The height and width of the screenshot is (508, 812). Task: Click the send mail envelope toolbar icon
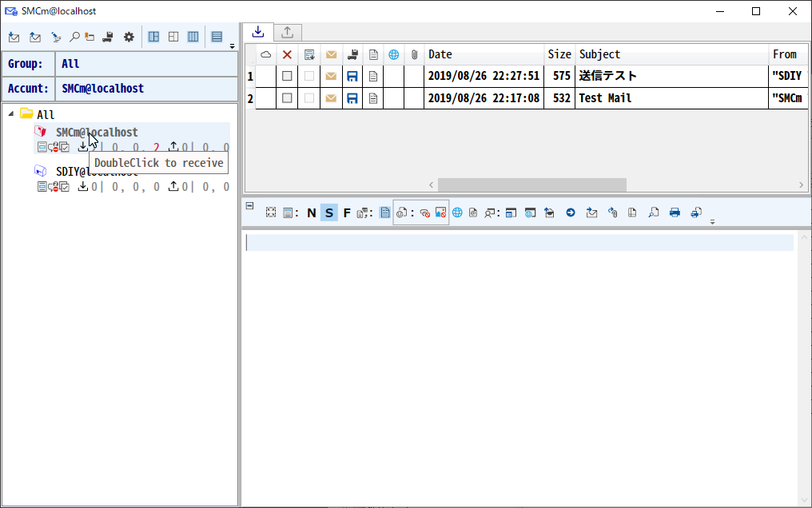pyautogui.click(x=34, y=38)
